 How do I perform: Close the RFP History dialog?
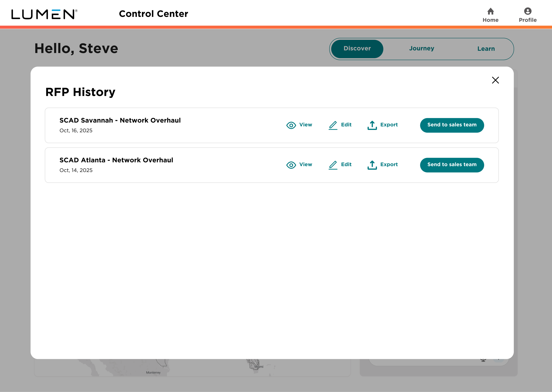point(495,80)
